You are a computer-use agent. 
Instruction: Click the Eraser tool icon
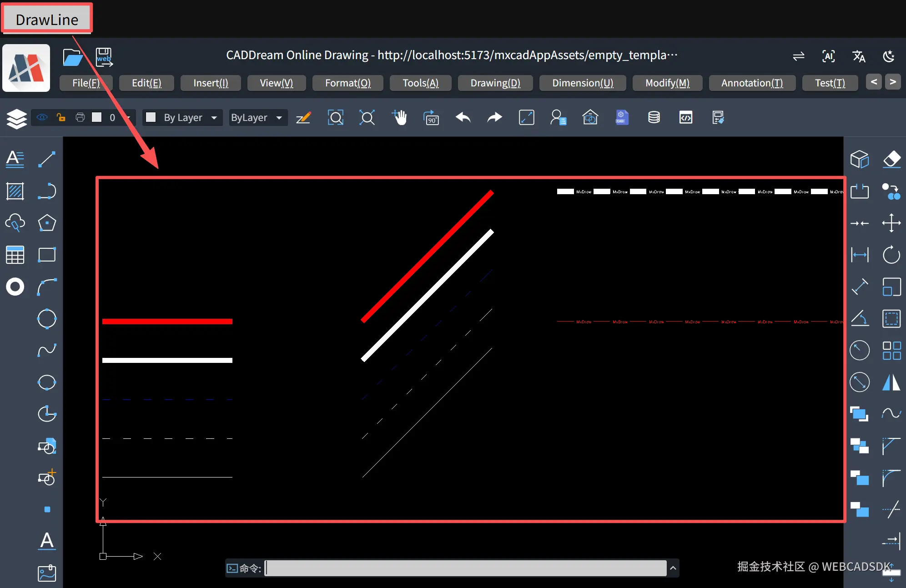tap(891, 159)
